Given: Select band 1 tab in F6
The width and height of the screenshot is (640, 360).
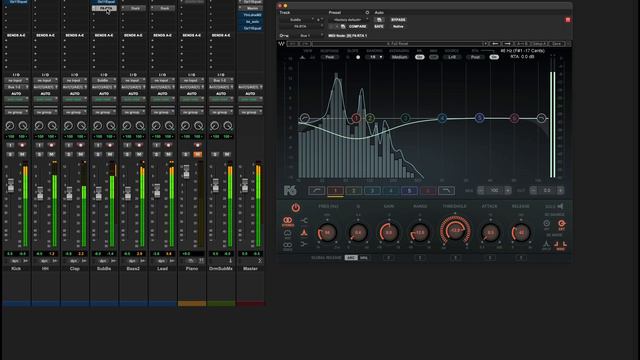Looking at the screenshot, I should pyautogui.click(x=335, y=191).
